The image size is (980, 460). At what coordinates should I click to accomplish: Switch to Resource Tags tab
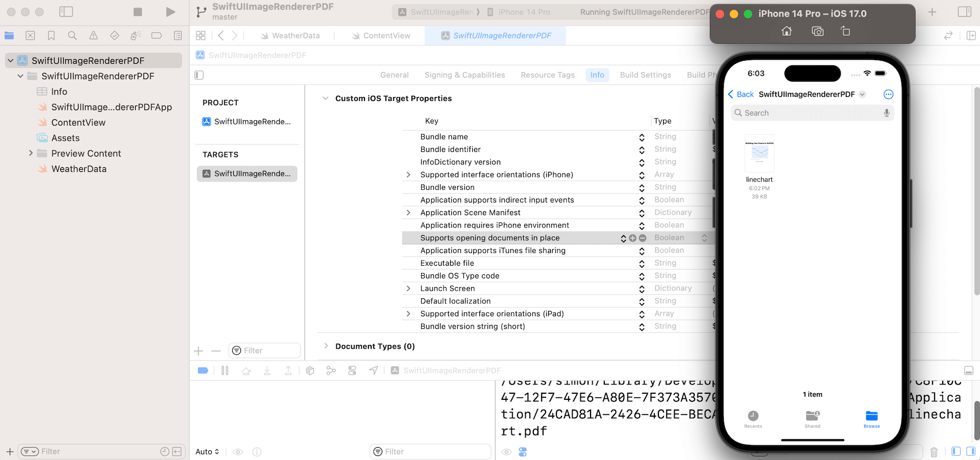(548, 75)
